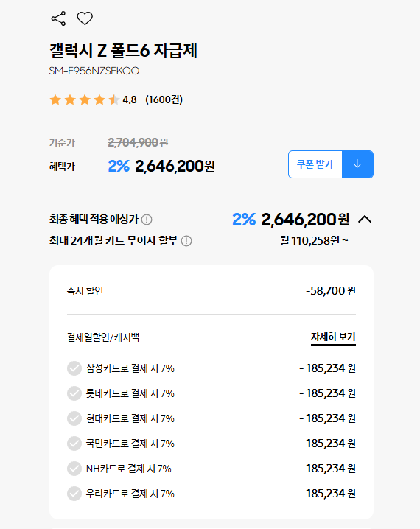The height and width of the screenshot is (529, 420).
Task: Click the struck-through 2,704,900 원 base price
Action: [138, 143]
